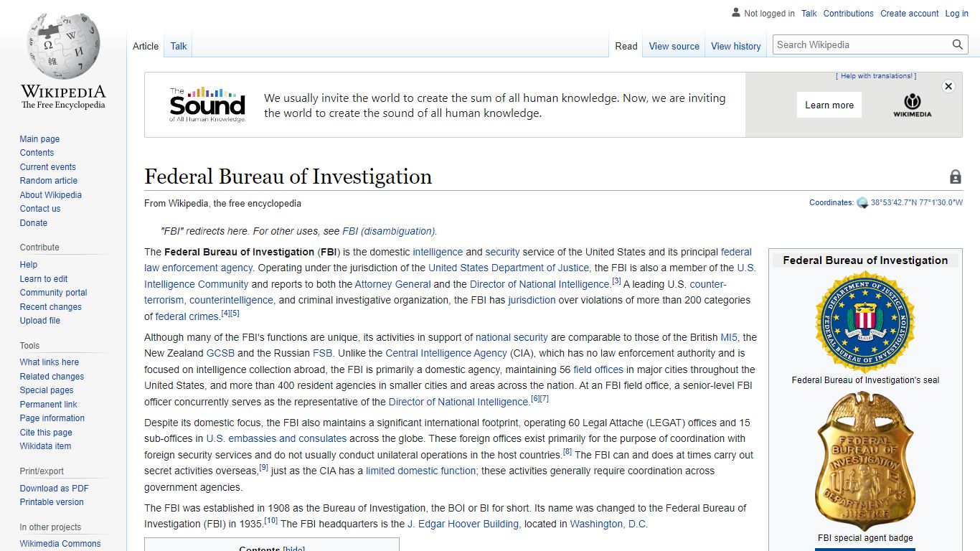Click the Learn more banner button

click(x=829, y=105)
